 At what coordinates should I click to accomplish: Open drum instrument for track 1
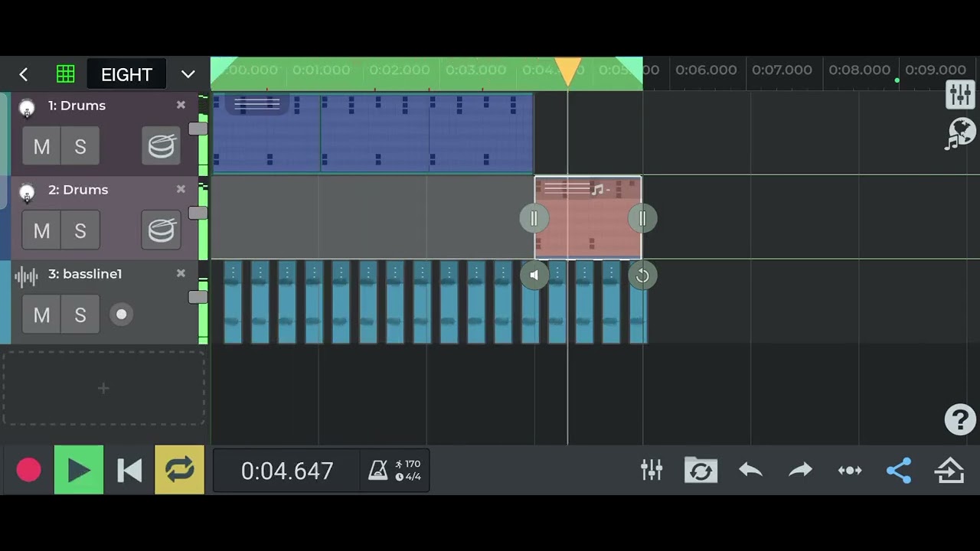point(162,146)
